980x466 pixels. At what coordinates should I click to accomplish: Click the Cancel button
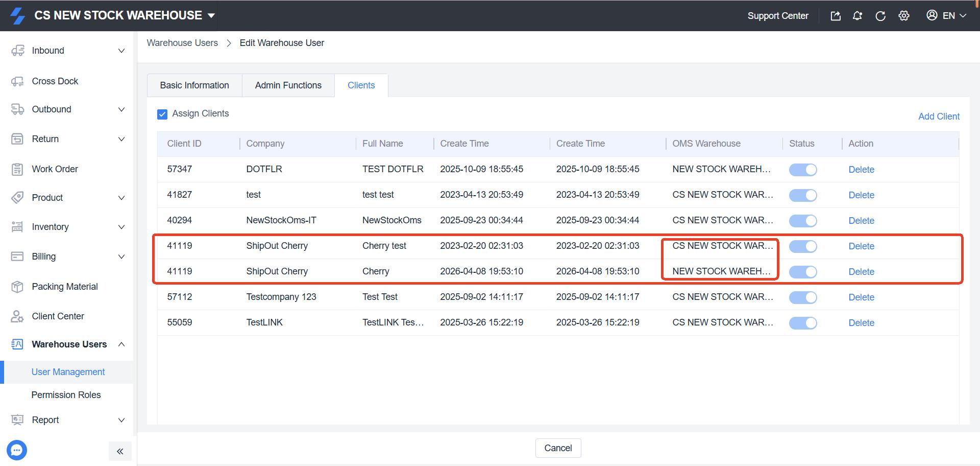pos(558,448)
